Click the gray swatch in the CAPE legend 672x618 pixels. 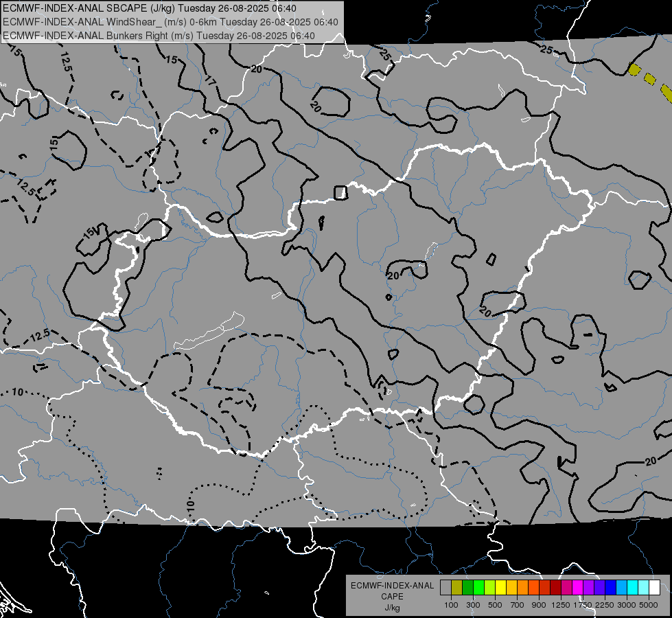pos(445,588)
